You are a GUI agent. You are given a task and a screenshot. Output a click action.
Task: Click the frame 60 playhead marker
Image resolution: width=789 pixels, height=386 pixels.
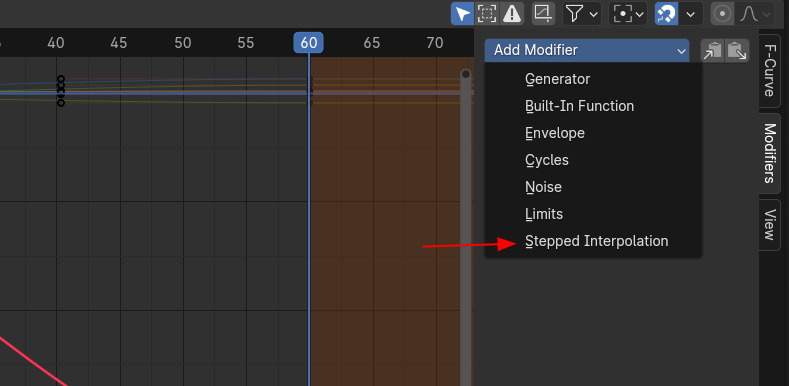pos(308,43)
